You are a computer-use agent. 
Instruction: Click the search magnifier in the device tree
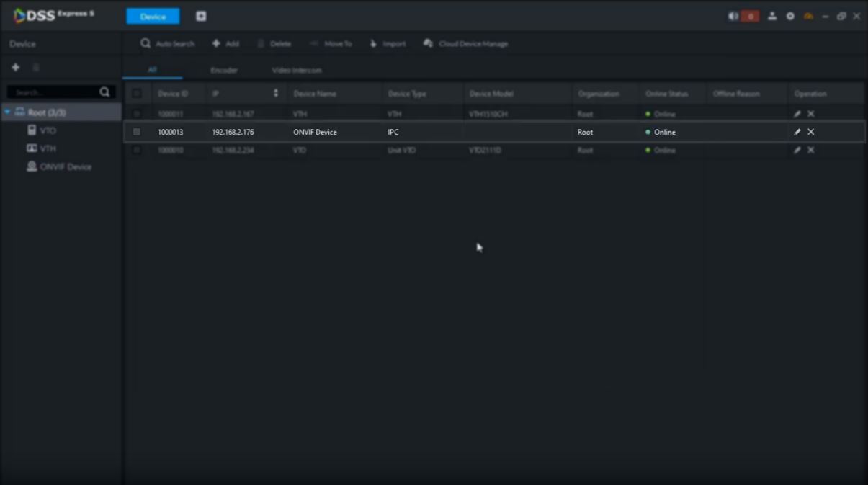click(x=104, y=92)
